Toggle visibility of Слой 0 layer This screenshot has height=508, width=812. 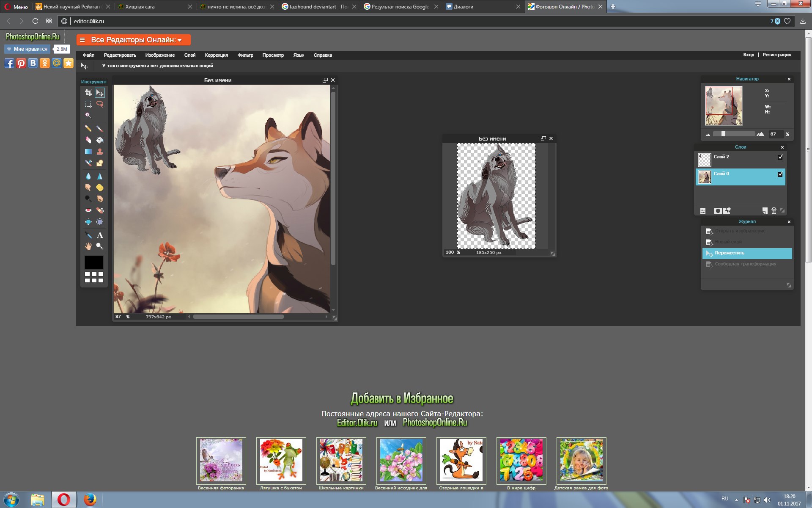pos(780,174)
